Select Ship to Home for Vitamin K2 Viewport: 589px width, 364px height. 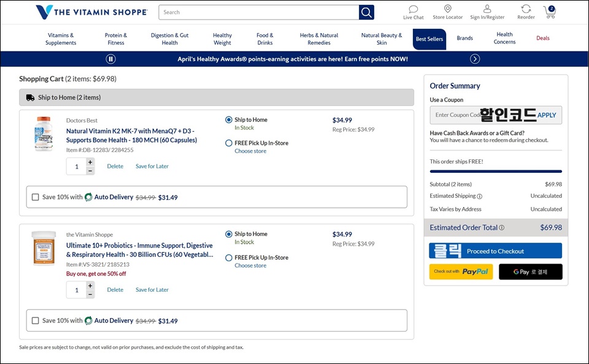[x=228, y=119]
